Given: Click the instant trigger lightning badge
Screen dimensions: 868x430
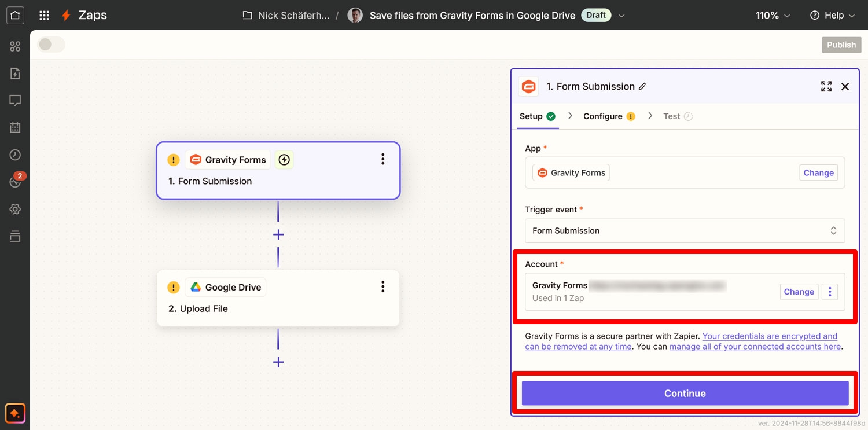Looking at the screenshot, I should (x=284, y=160).
